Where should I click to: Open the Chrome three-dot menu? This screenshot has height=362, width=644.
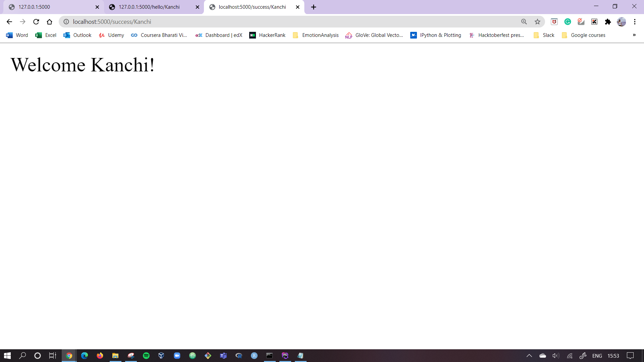635,22
